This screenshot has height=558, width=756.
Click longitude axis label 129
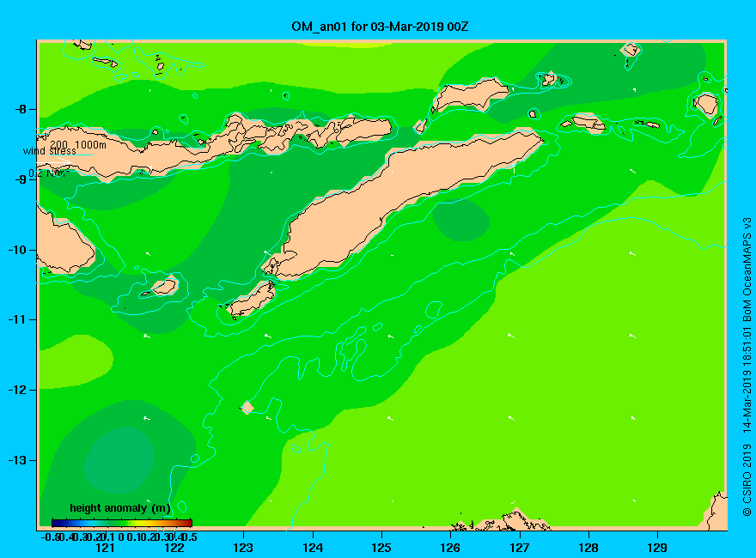coord(657,548)
